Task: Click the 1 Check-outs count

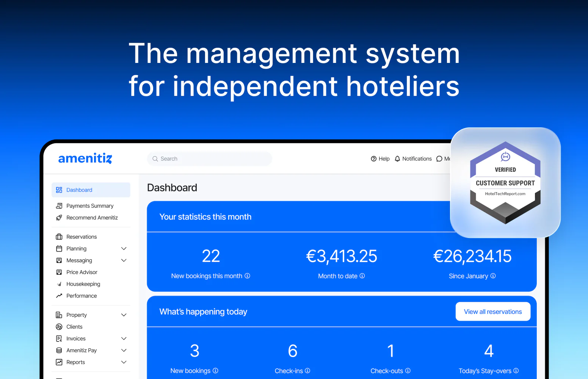Action: (x=391, y=351)
